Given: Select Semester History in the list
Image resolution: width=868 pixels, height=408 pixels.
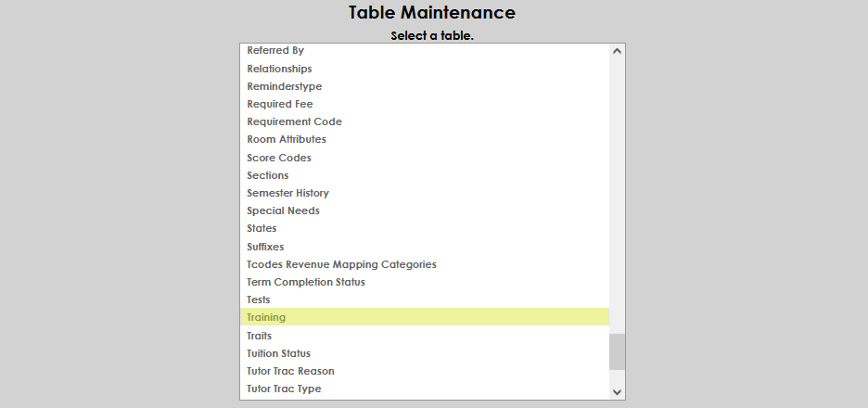Looking at the screenshot, I should coord(287,193).
